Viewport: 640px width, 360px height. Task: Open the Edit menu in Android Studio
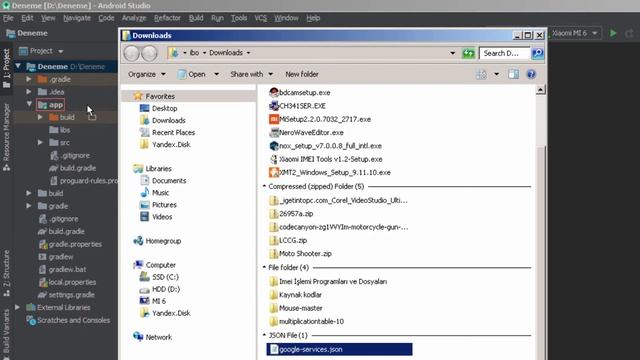tap(27, 18)
